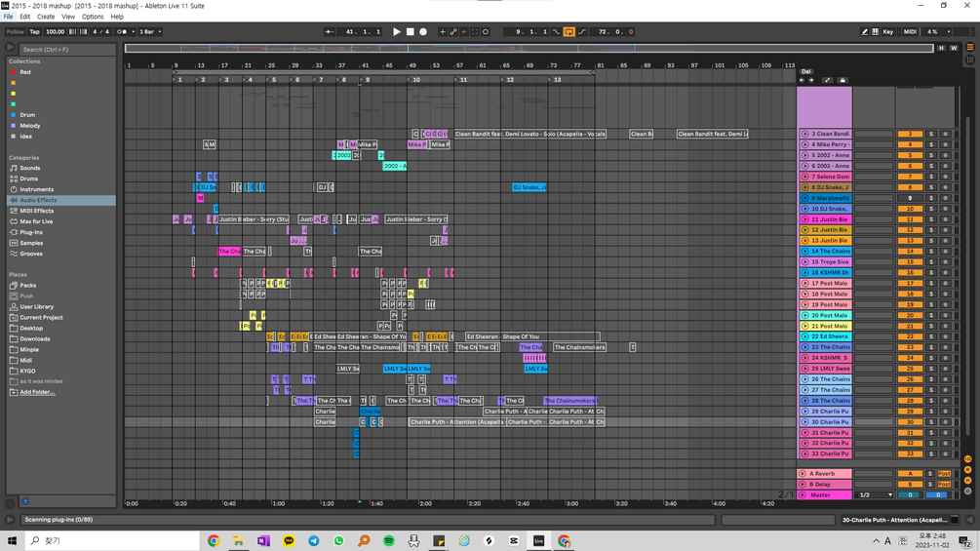The image size is (980, 551).
Task: Click the Session Record circle icon
Action: tap(486, 31)
